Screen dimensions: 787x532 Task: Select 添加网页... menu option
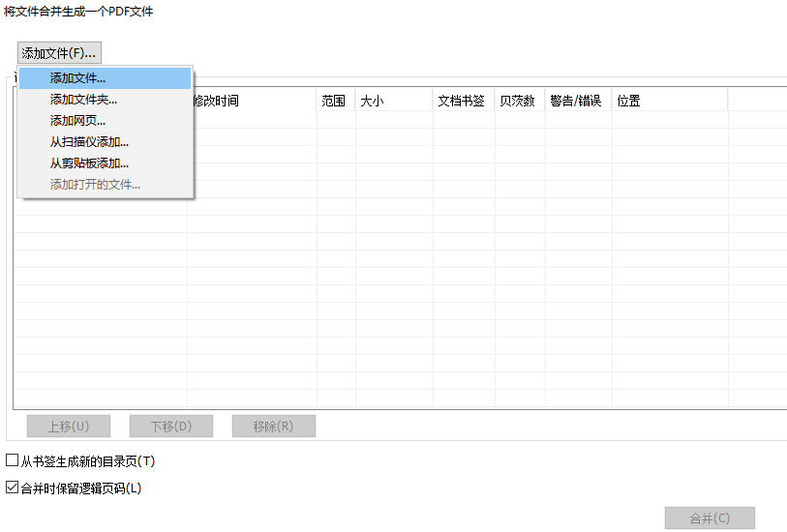click(105, 121)
